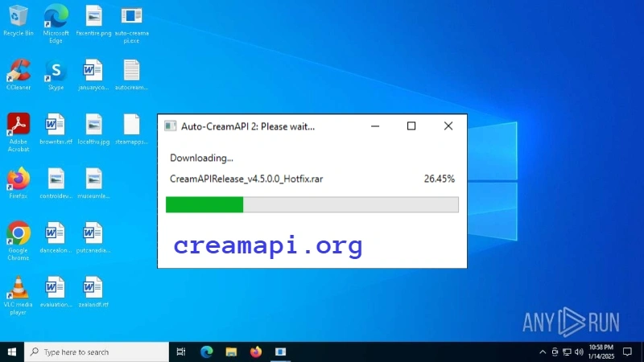Select the steamapps... file icon
The height and width of the screenshot is (362, 644).
point(131,129)
